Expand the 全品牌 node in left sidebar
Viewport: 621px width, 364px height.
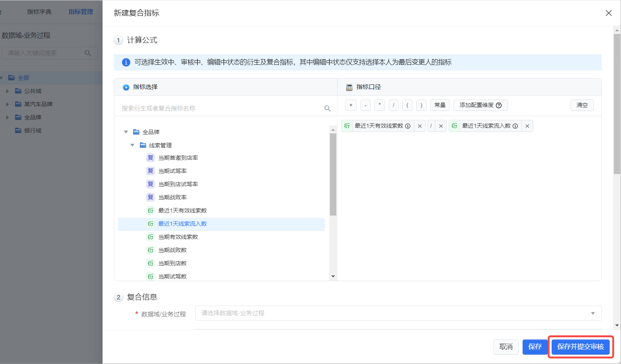tap(7, 118)
